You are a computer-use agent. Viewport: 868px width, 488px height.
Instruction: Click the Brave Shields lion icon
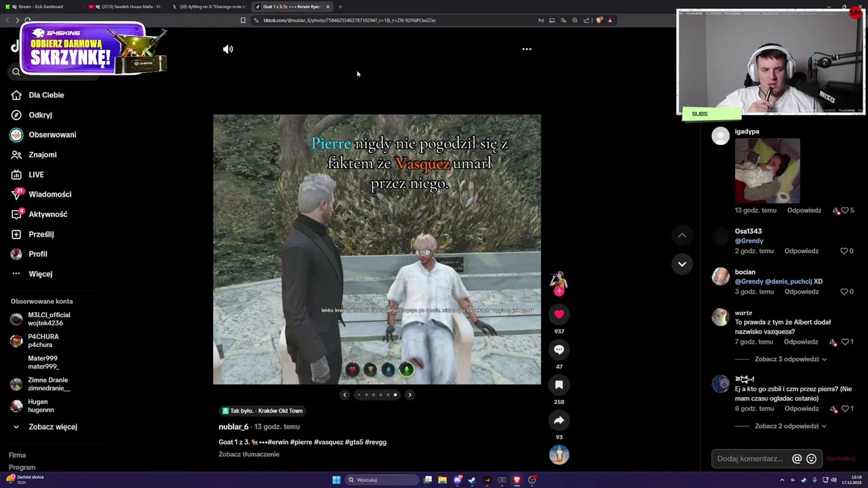(599, 20)
